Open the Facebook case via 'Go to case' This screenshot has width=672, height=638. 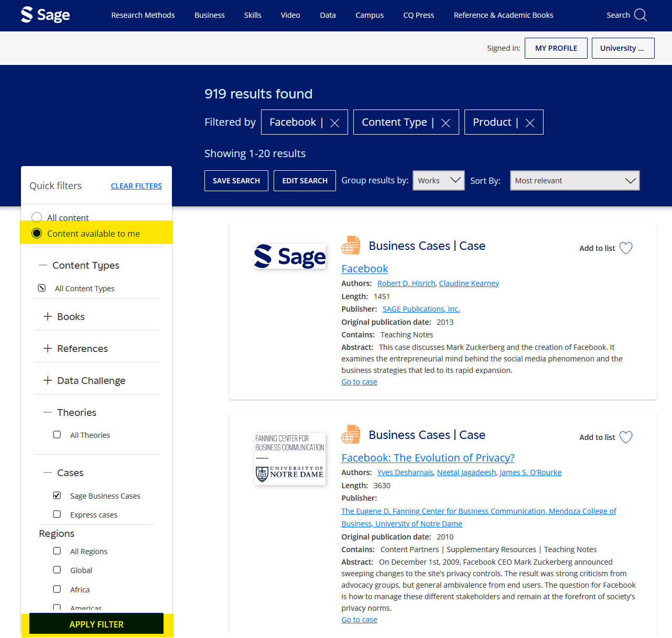click(359, 381)
